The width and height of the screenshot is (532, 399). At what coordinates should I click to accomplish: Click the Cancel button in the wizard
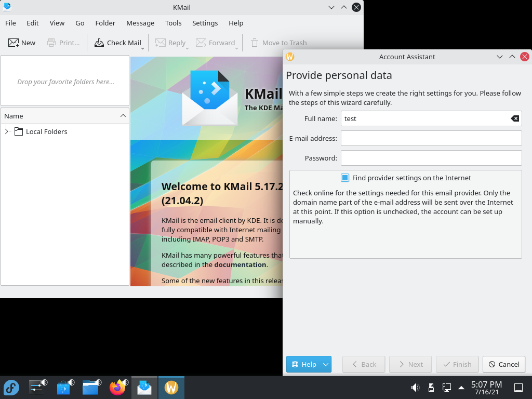[504, 364]
